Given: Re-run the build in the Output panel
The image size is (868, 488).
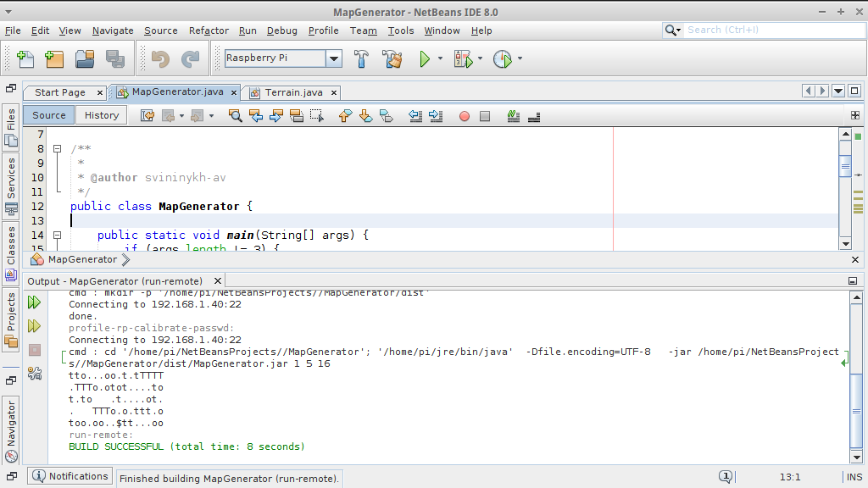Looking at the screenshot, I should 34,302.
